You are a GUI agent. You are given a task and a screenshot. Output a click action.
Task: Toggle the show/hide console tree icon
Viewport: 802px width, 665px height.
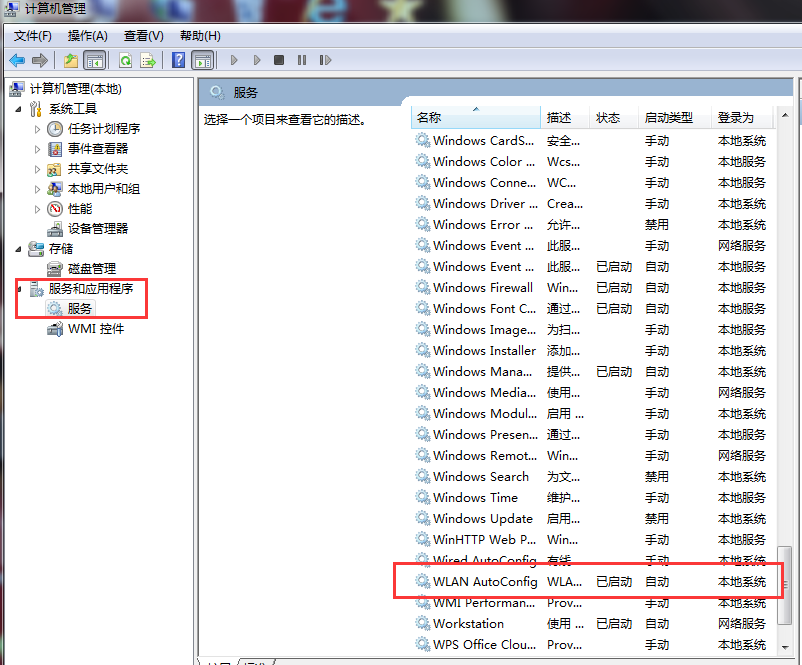[95, 60]
